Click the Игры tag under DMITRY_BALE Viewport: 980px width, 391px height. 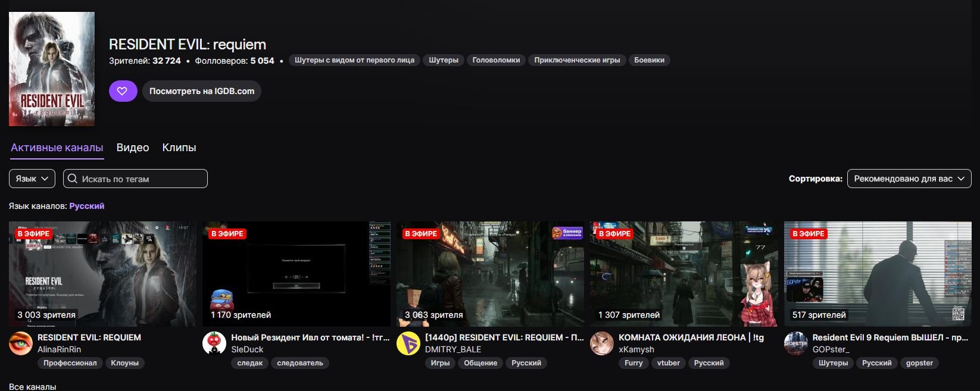click(x=440, y=363)
